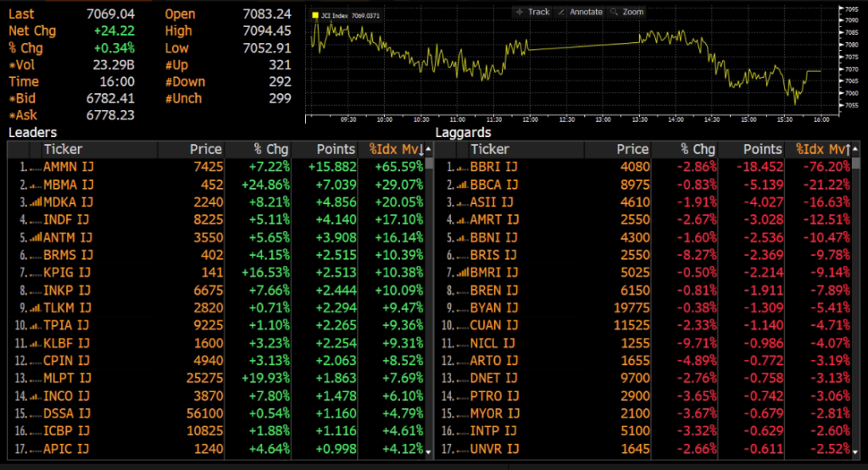
Task: Click Laggards table % Chg column header
Action: click(x=698, y=149)
